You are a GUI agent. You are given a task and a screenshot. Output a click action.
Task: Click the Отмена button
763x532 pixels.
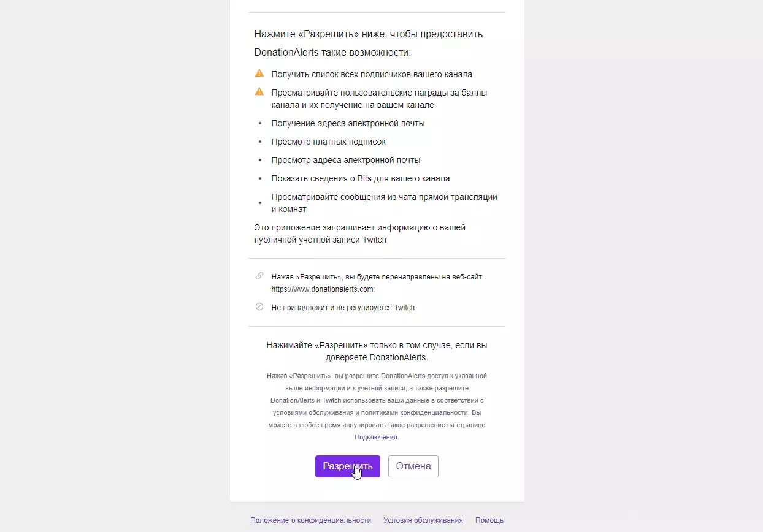(x=413, y=466)
